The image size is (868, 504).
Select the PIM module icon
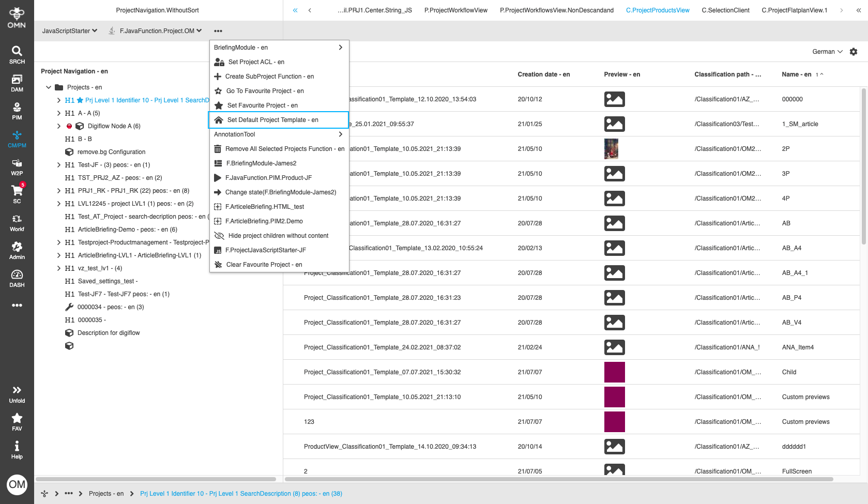[17, 111]
